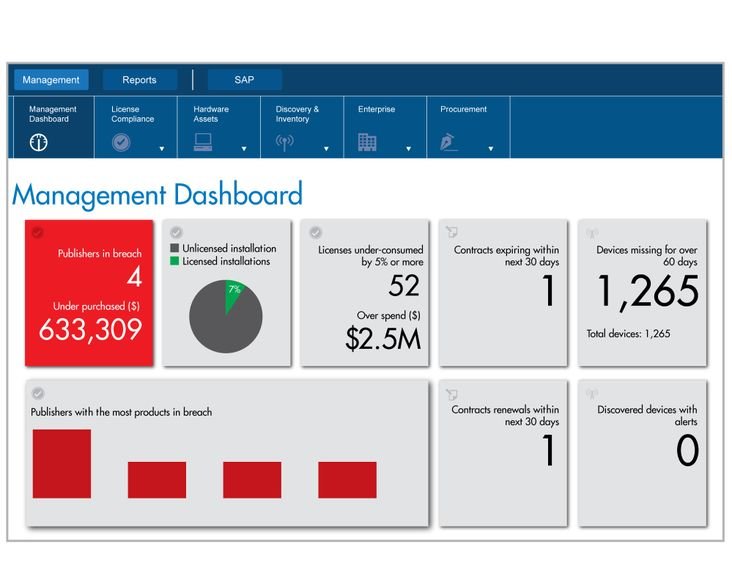Click the Hardware Assets laptop icon

coord(203,143)
